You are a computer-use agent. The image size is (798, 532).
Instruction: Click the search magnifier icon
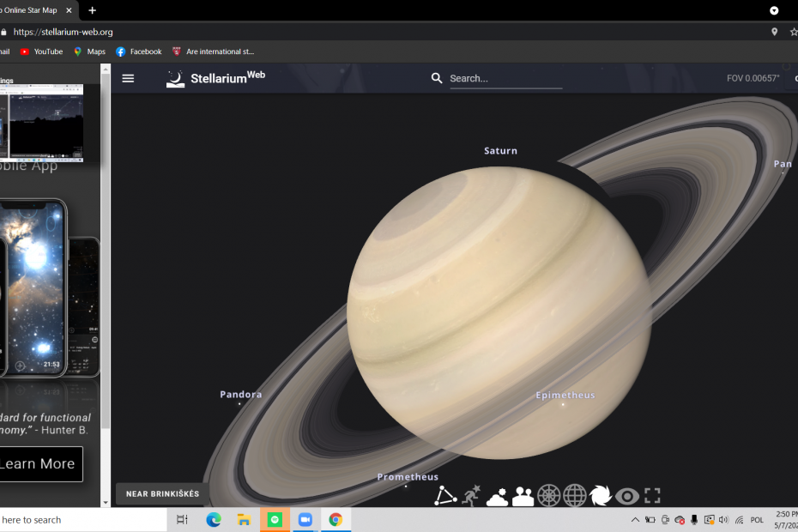click(437, 78)
